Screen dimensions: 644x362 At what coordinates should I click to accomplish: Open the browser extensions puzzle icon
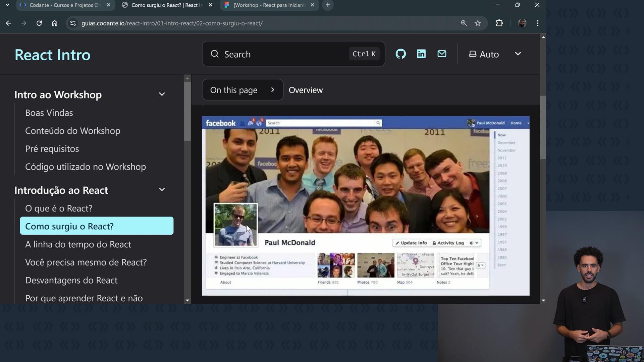pyautogui.click(x=499, y=23)
